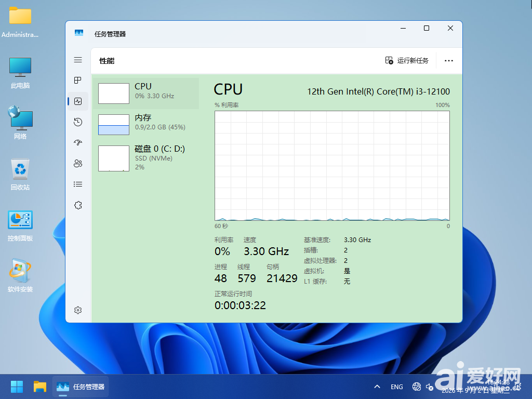Screen dimensions: 532x399
Task: Select the This PC desktop icon
Action: pyautogui.click(x=20, y=73)
